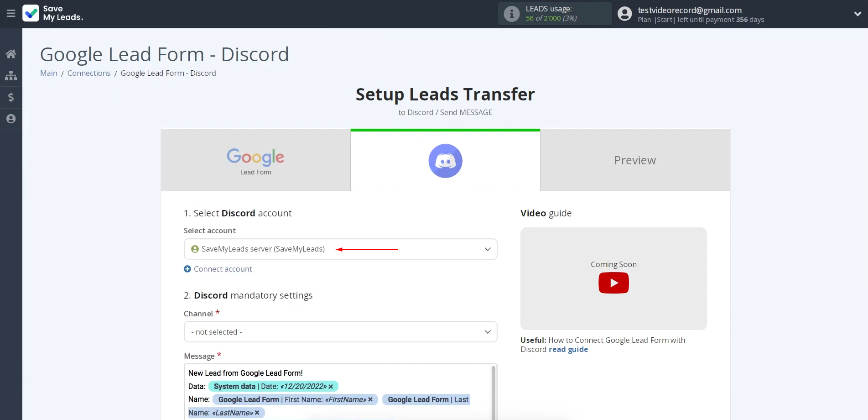The height and width of the screenshot is (420, 868).
Task: Remove the First Name tag
Action: tap(370, 400)
